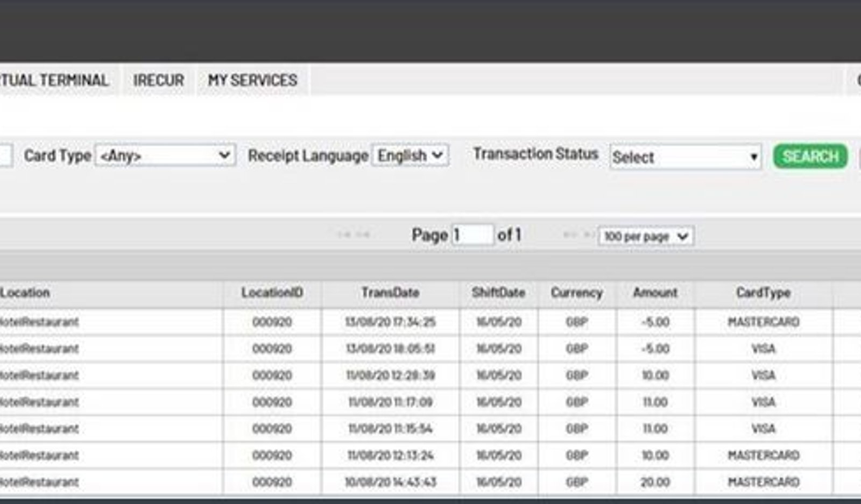The height and width of the screenshot is (504, 861).
Task: Select transaction dated 13/08/20 18:05:51
Action: (390, 349)
